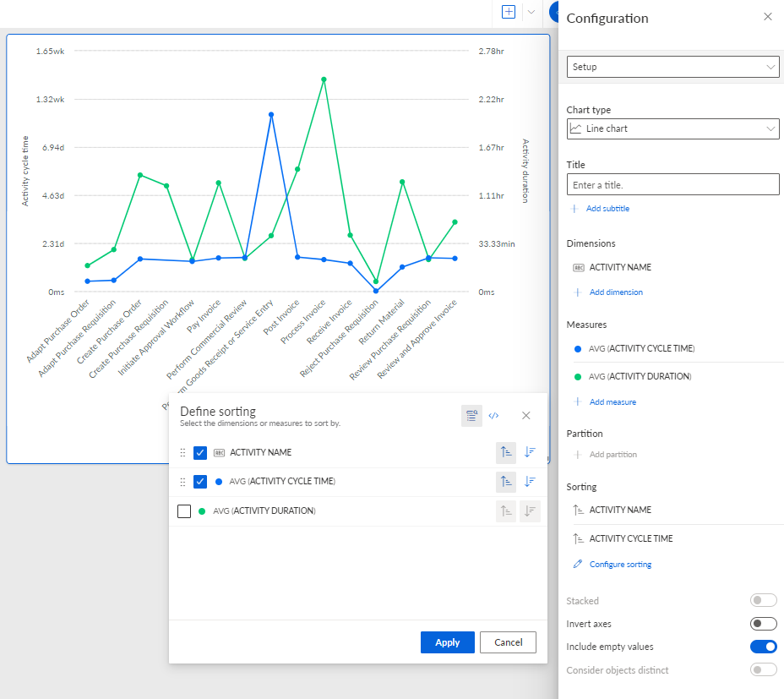This screenshot has width=784, height=699.
Task: Select AVG (ACTIVITY DURATION) measure in Configuration
Action: coord(640,376)
